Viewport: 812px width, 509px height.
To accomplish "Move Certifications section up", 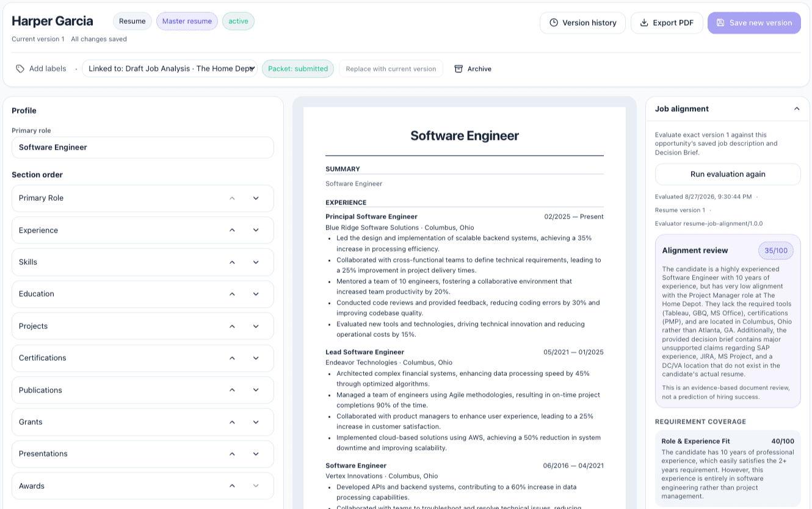I will pyautogui.click(x=232, y=358).
